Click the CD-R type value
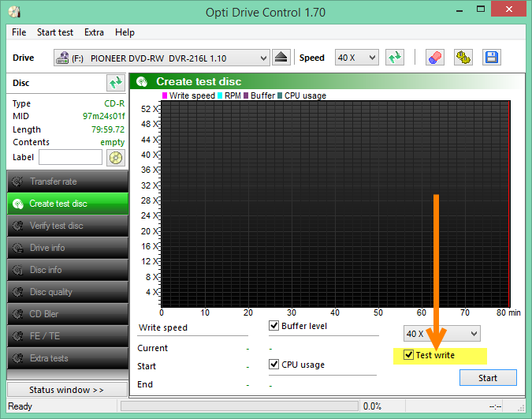 (114, 103)
